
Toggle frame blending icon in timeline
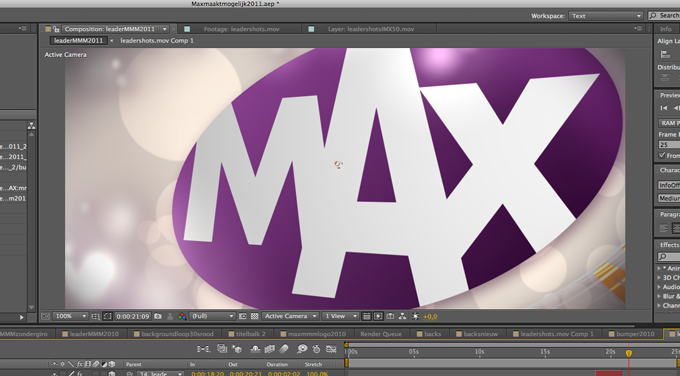tap(270, 349)
